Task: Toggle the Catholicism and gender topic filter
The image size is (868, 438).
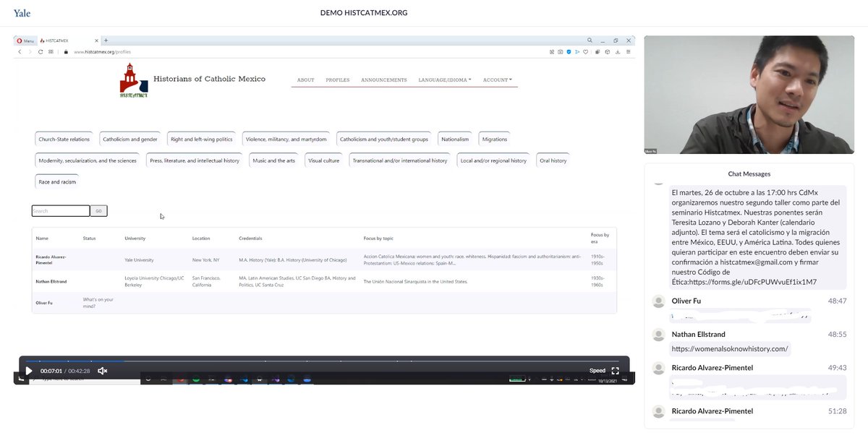Action: click(130, 139)
